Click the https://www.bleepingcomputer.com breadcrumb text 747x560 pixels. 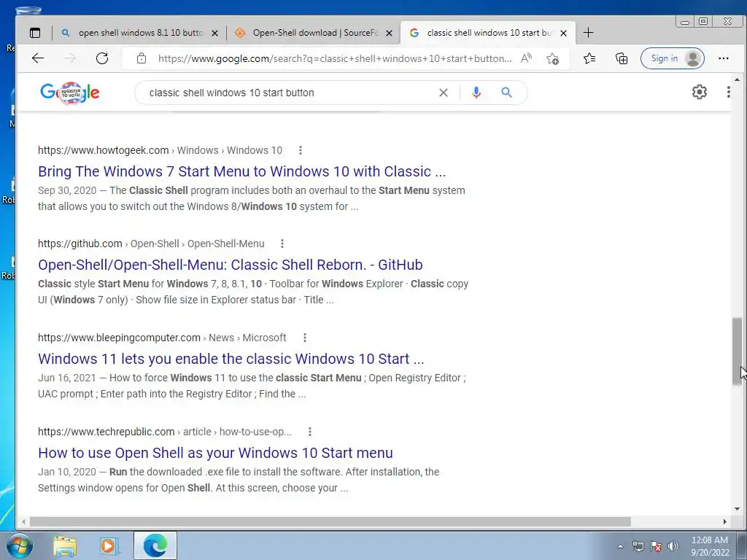point(119,338)
